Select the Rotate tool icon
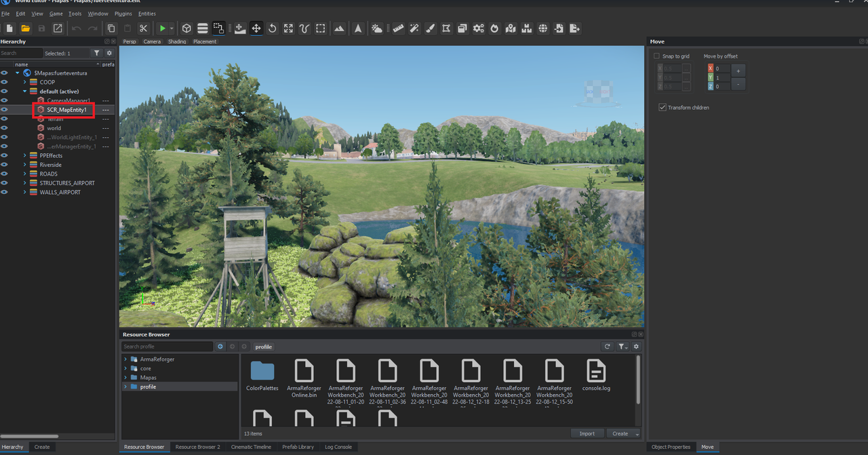 (273, 28)
